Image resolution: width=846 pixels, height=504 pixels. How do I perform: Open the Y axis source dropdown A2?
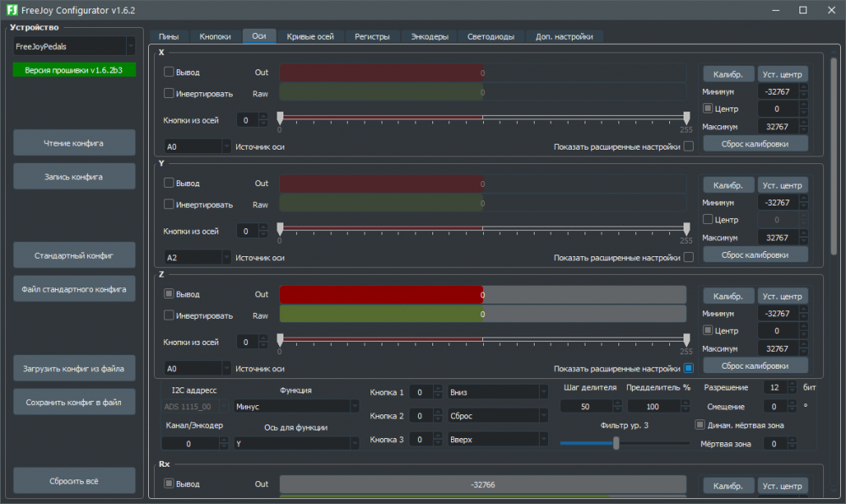197,257
